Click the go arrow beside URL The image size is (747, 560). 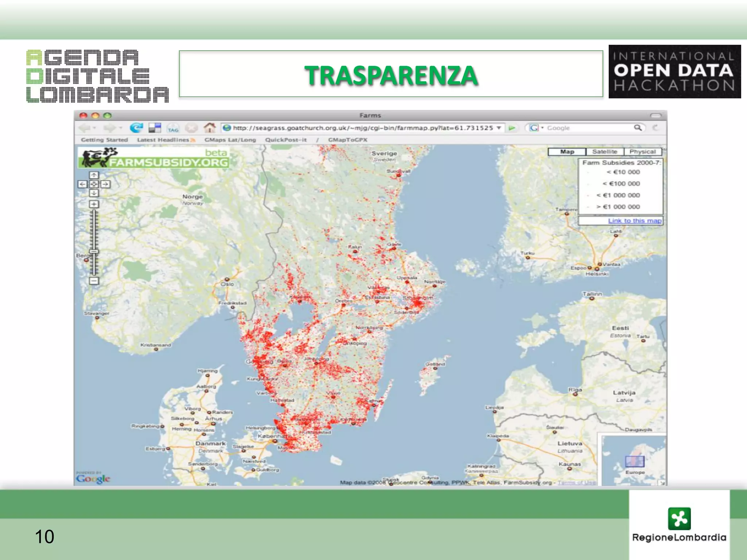click(512, 128)
